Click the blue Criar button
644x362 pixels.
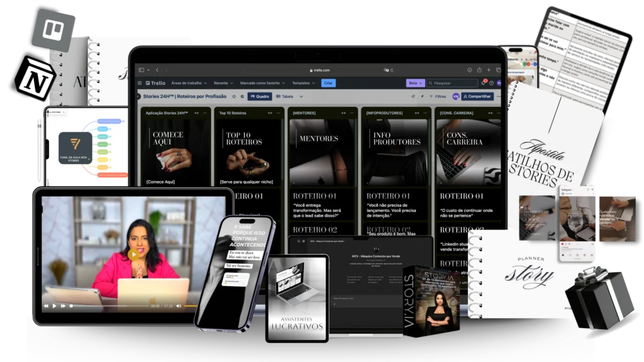(328, 83)
